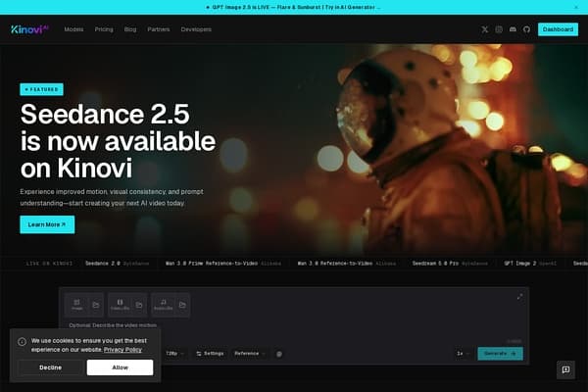Select Seedance 2.0 in the live ticker
Viewport: 588px width, 392px height.
coord(117,264)
